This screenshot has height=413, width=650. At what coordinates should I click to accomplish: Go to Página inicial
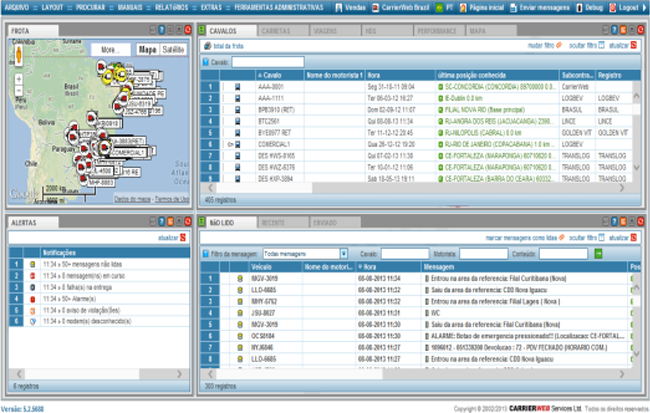482,7
